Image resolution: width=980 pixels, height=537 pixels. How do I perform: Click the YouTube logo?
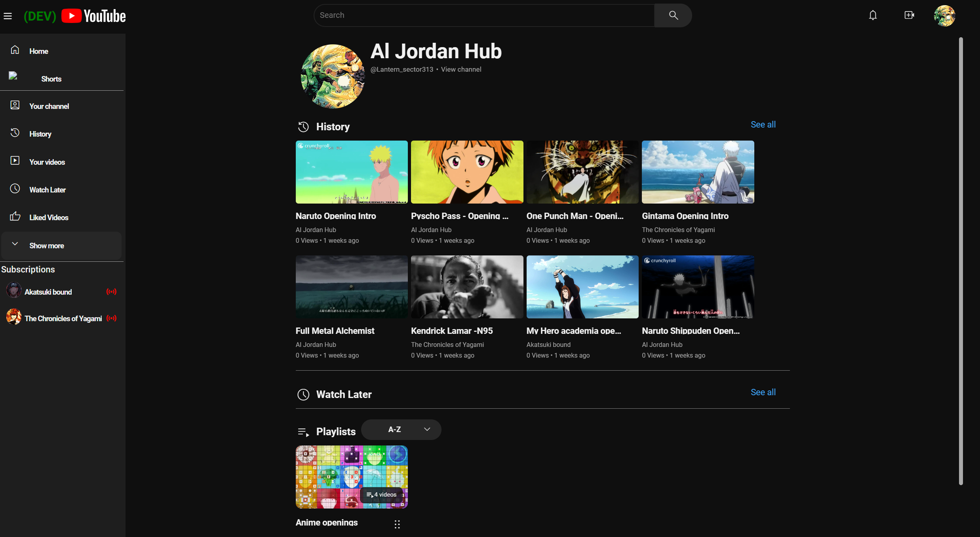93,16
